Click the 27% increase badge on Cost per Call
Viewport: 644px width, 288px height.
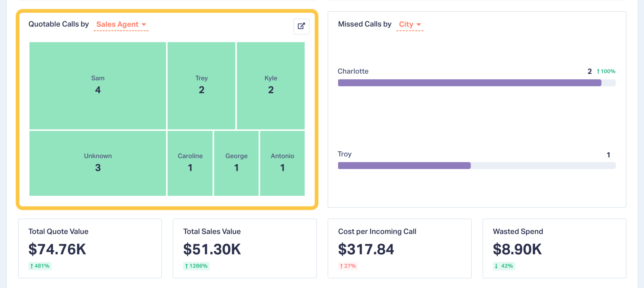[348, 266]
